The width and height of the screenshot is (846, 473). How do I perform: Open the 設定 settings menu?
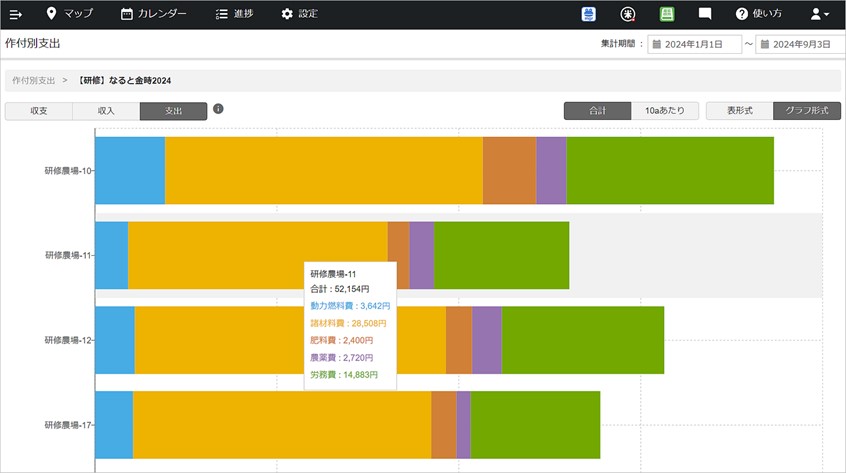pyautogui.click(x=299, y=14)
